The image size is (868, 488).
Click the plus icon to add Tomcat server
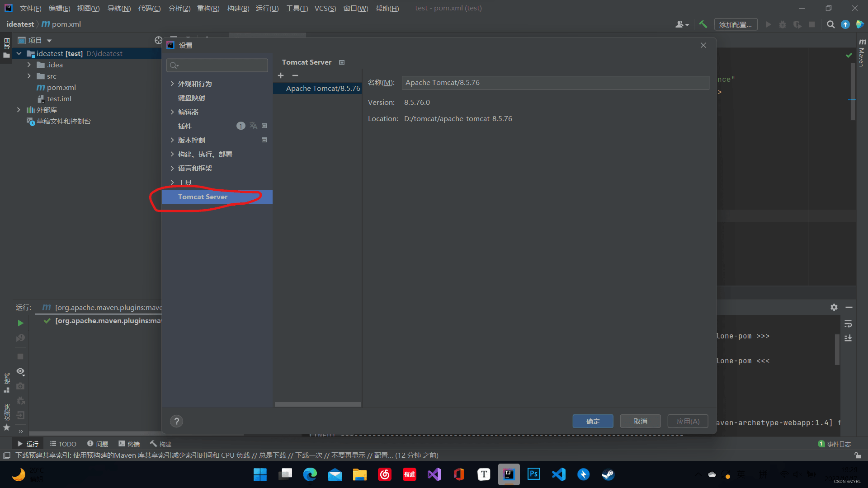[281, 75]
